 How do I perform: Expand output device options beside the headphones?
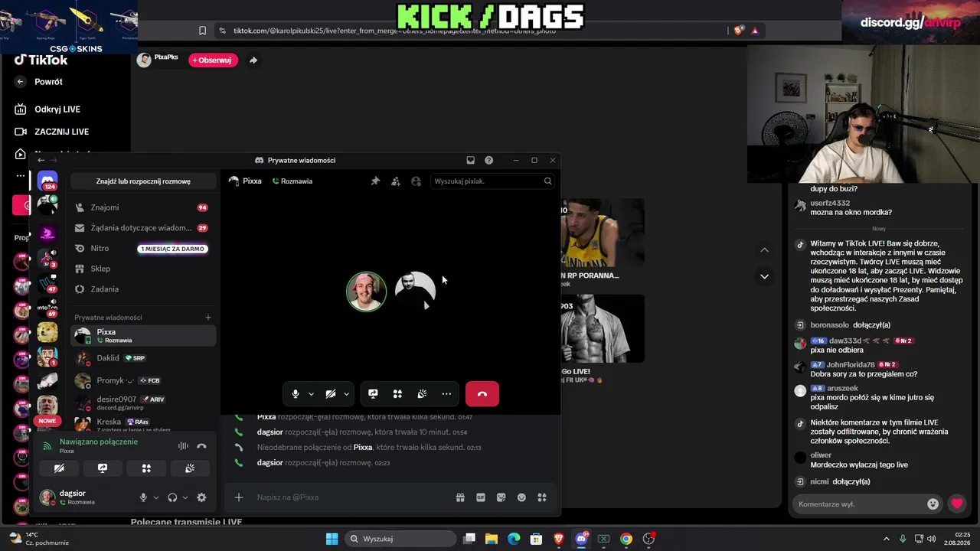(x=185, y=497)
